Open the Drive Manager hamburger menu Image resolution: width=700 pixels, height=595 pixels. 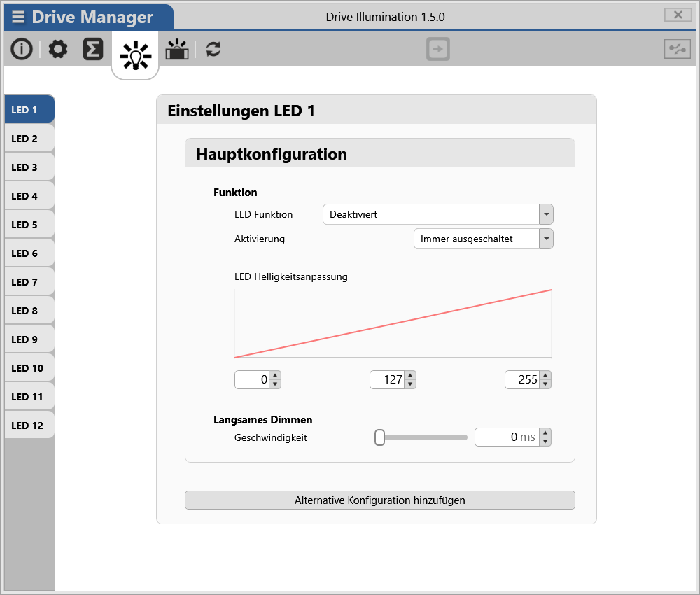[18, 17]
